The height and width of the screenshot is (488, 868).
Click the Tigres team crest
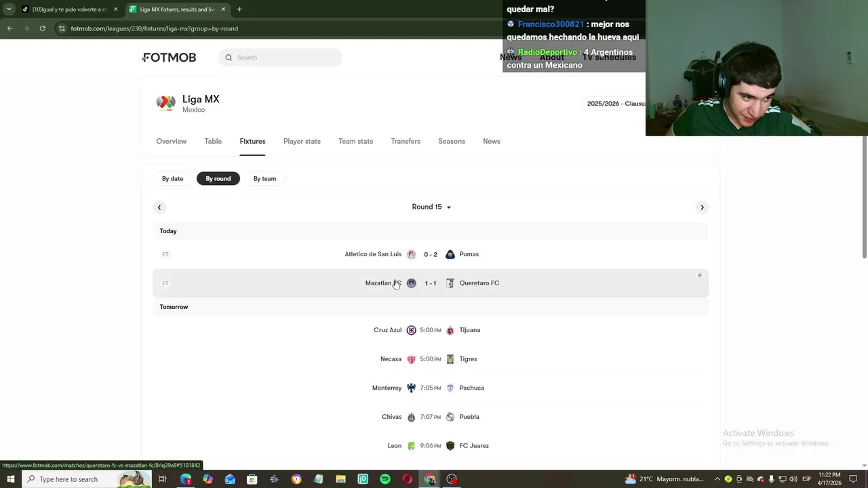tap(450, 359)
